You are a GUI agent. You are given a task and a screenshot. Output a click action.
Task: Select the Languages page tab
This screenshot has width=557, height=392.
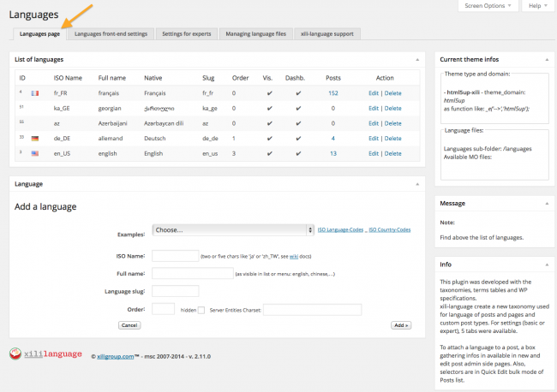click(39, 34)
